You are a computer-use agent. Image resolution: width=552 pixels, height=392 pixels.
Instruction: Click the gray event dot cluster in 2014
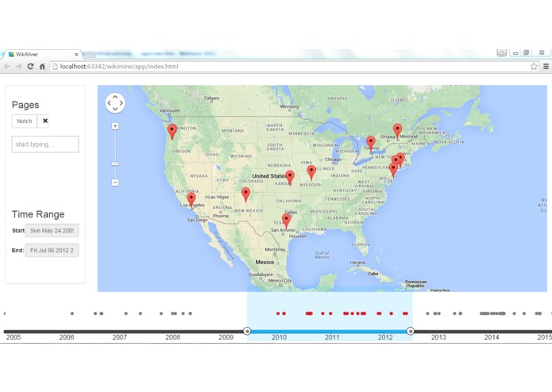[492, 313]
